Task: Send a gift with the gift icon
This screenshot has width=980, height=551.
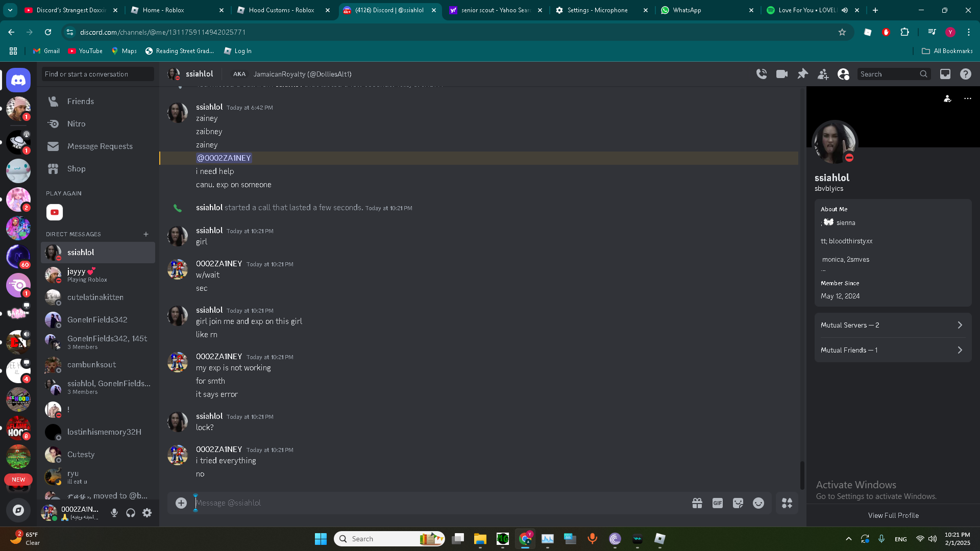Action: pyautogui.click(x=697, y=503)
